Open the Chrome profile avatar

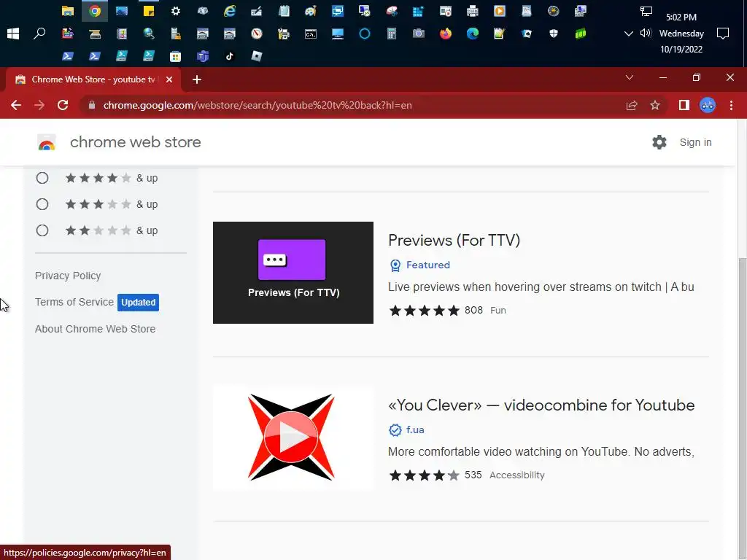708,105
